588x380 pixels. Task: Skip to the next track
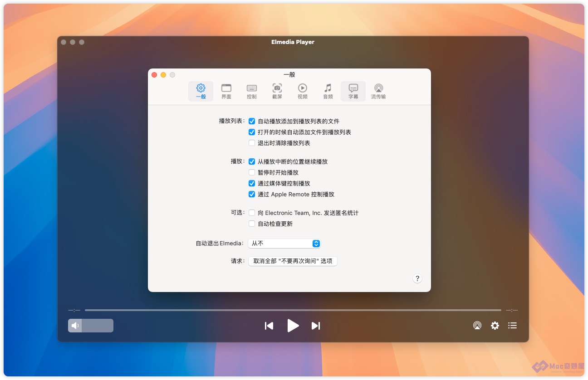click(316, 326)
